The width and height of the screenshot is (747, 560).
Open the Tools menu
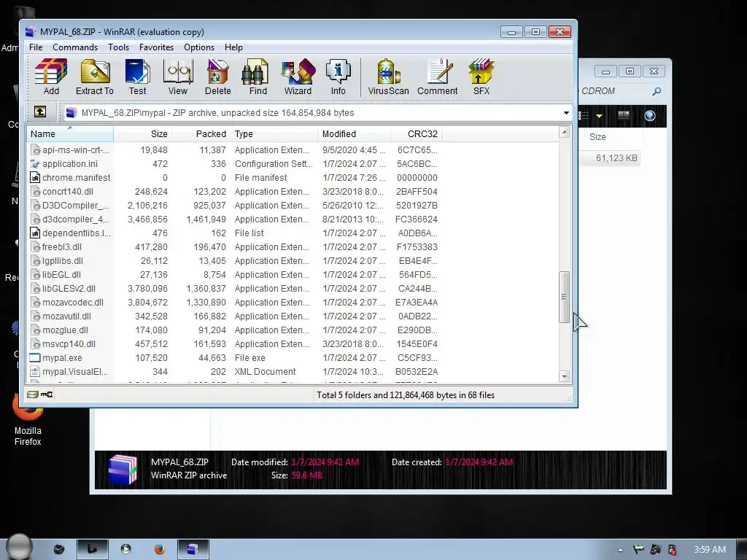point(118,47)
